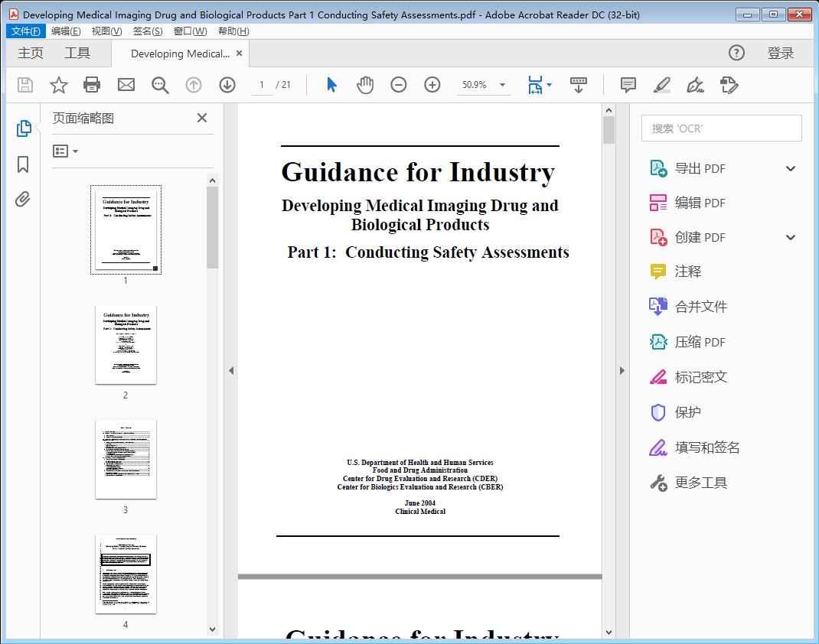Toggle the 页面缩略图 panel closed

tap(201, 118)
